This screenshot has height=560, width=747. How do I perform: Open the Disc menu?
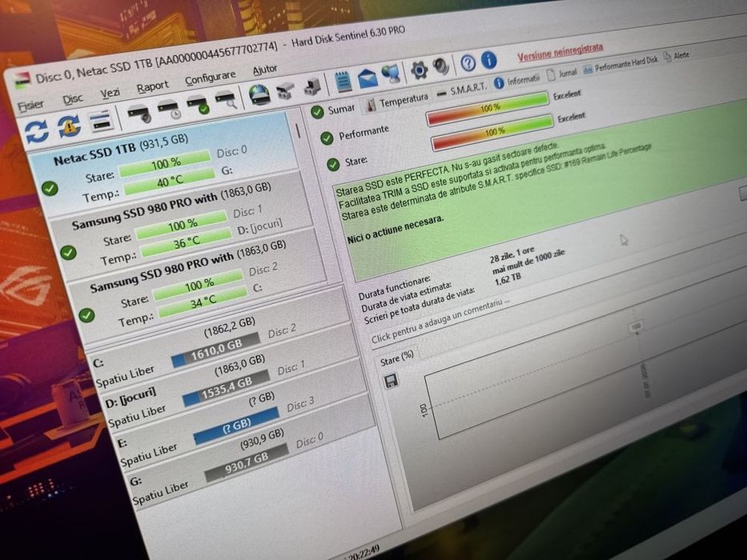click(72, 99)
